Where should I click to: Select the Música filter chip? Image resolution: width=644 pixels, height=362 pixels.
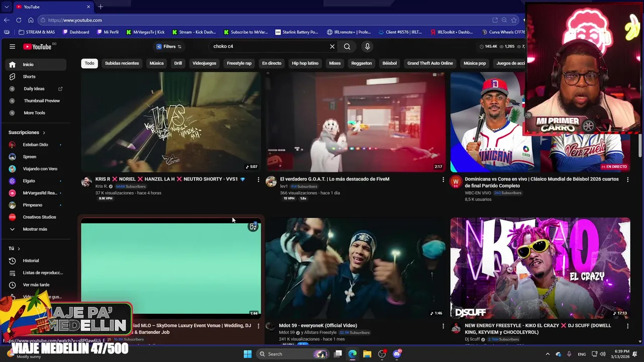point(156,63)
